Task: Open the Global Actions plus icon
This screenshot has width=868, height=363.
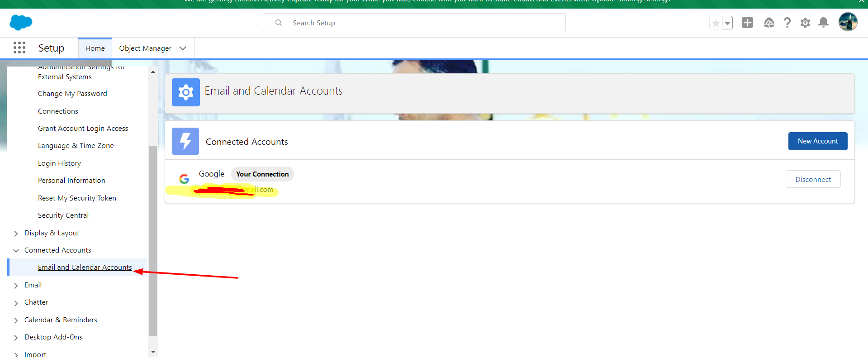Action: 747,23
